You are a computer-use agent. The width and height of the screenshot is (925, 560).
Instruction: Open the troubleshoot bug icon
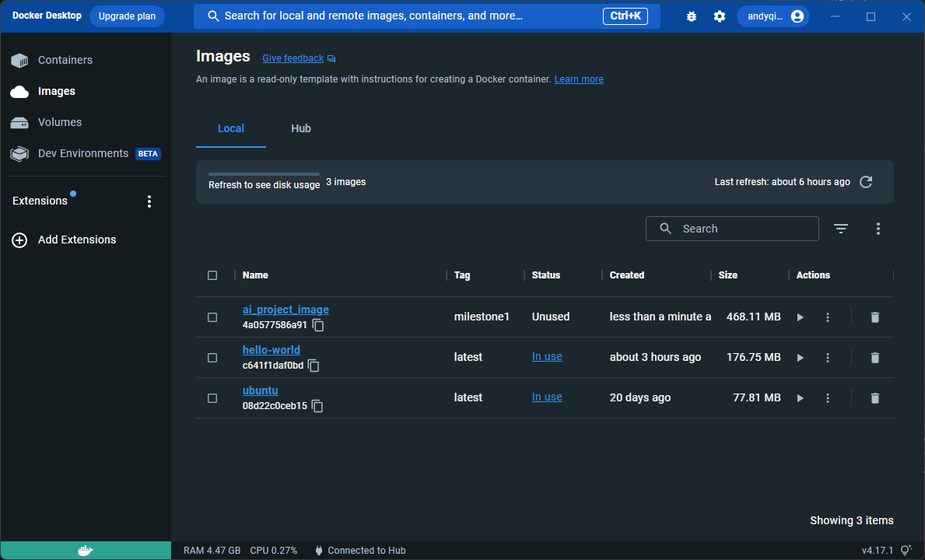click(692, 16)
